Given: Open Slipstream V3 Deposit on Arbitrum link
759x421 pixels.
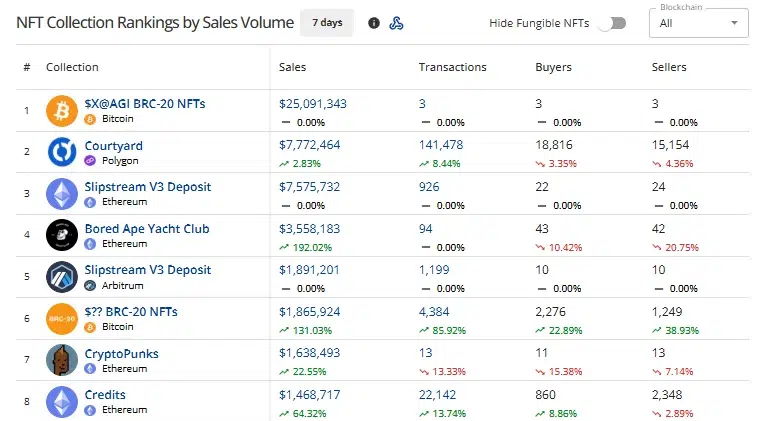Looking at the screenshot, I should point(148,270).
